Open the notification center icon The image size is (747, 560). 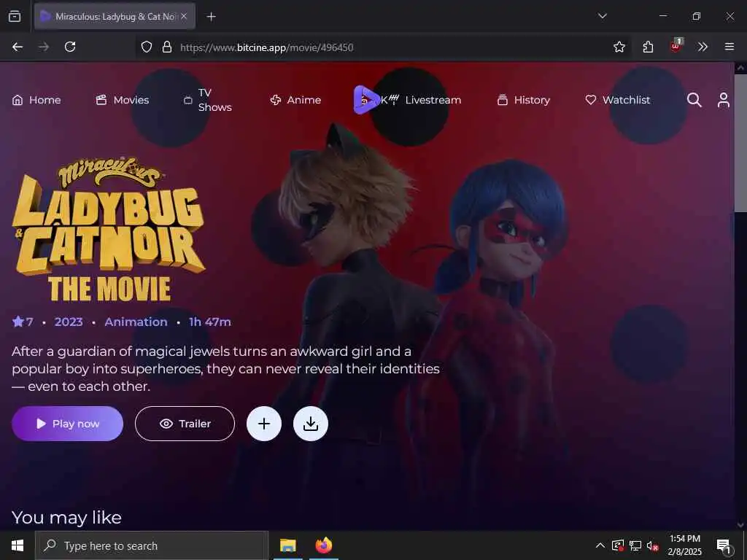[724, 545]
